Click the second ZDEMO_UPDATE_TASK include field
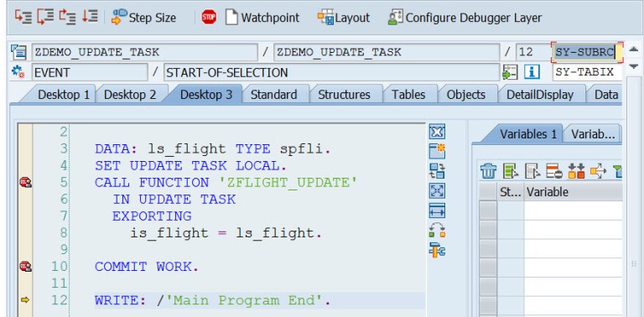 point(387,52)
